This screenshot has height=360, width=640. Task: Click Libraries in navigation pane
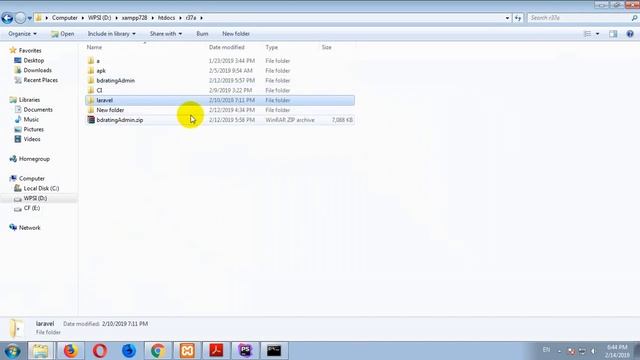click(29, 100)
